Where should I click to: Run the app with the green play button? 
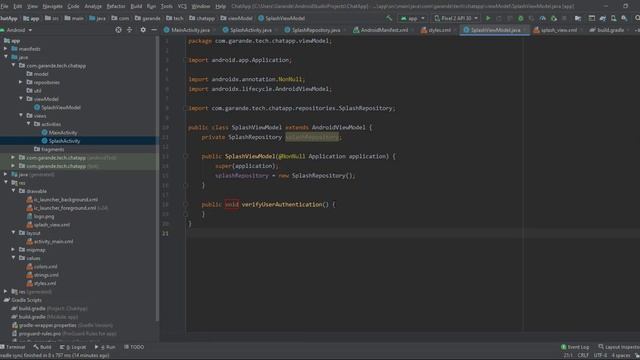coord(488,18)
